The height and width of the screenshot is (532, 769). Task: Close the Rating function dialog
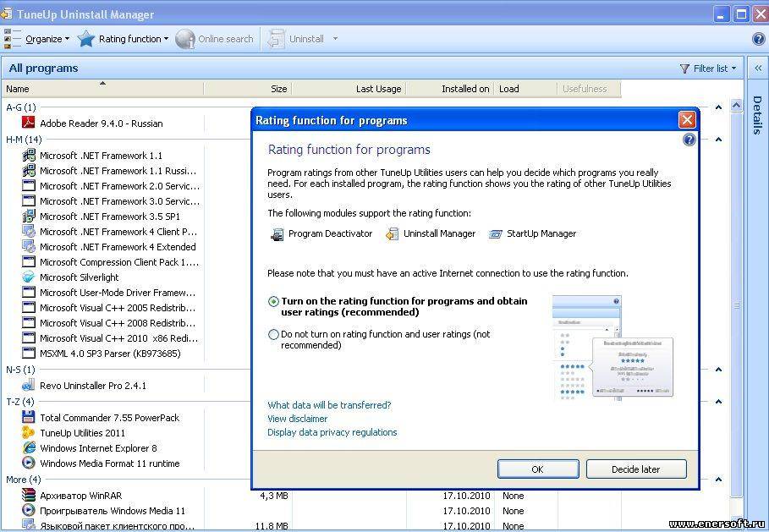687,119
